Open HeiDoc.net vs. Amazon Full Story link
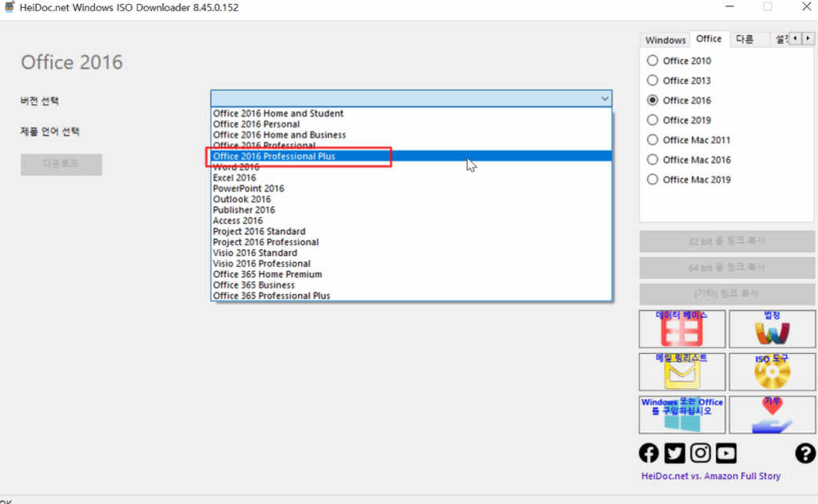Viewport: 818px width, 504px height. click(710, 476)
